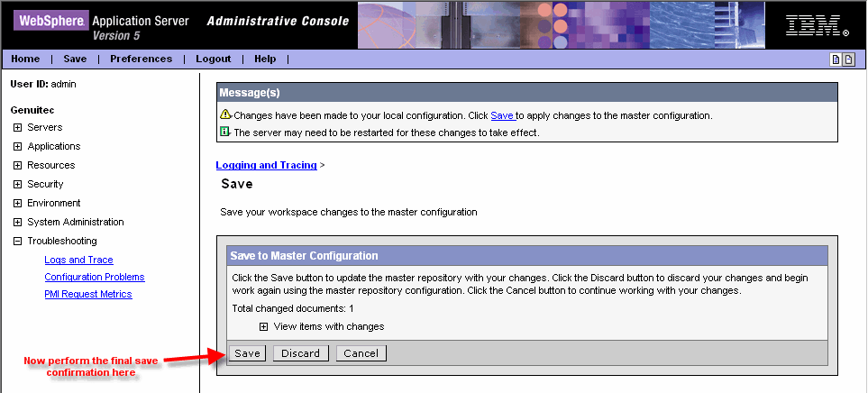The image size is (868, 393).
Task: Click the 'User ID: admin' text
Action: click(x=43, y=84)
